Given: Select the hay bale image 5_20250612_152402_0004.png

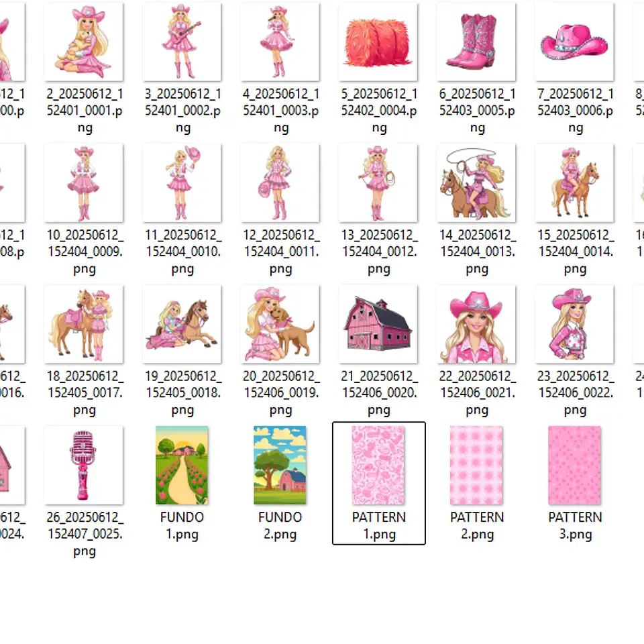Looking at the screenshot, I should coord(379,42).
